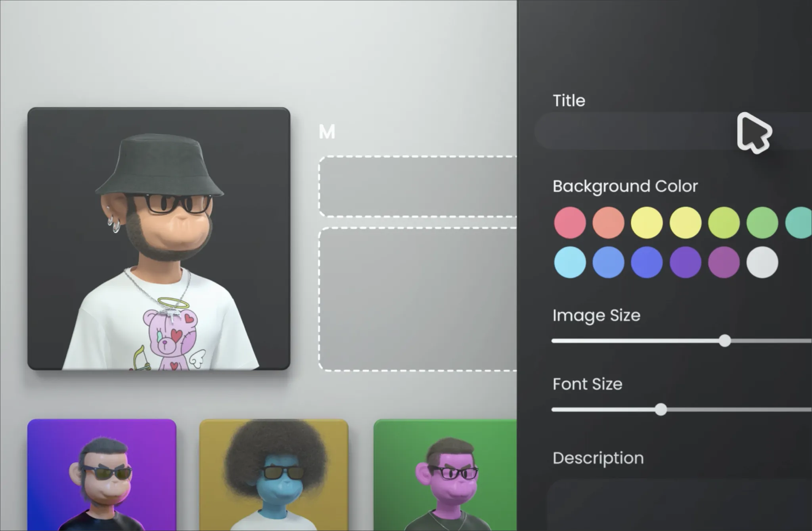The height and width of the screenshot is (531, 812).
Task: Select the cornflower blue color swatch
Action: click(x=608, y=262)
